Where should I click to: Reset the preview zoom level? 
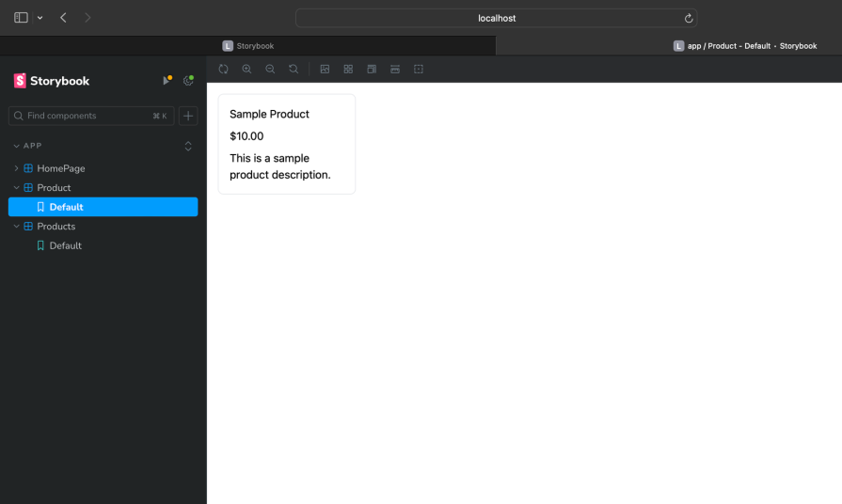pyautogui.click(x=294, y=70)
